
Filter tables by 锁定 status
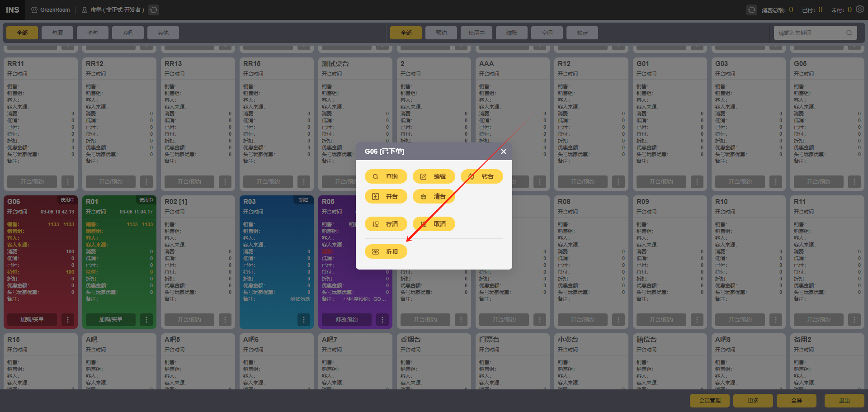pyautogui.click(x=582, y=33)
